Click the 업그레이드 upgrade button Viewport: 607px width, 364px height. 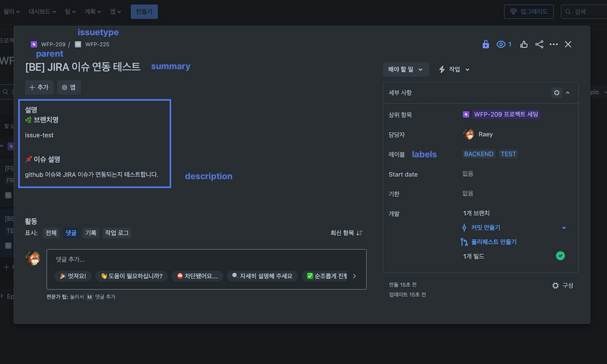(528, 11)
